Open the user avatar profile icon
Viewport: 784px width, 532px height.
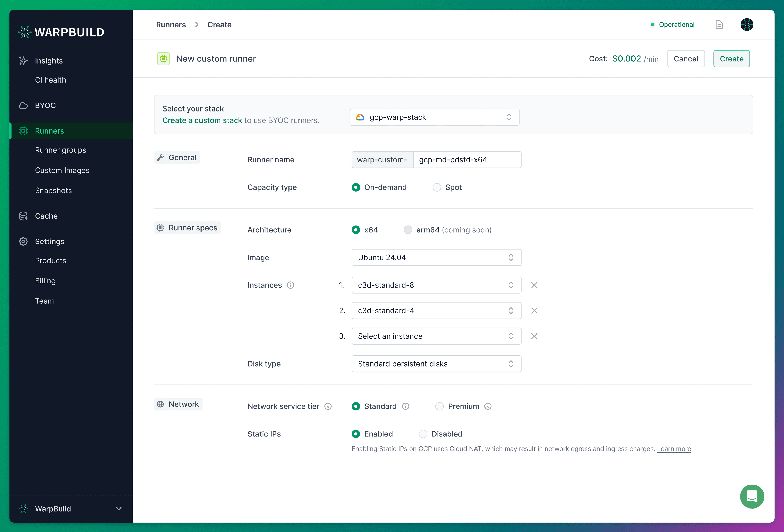pos(747,25)
